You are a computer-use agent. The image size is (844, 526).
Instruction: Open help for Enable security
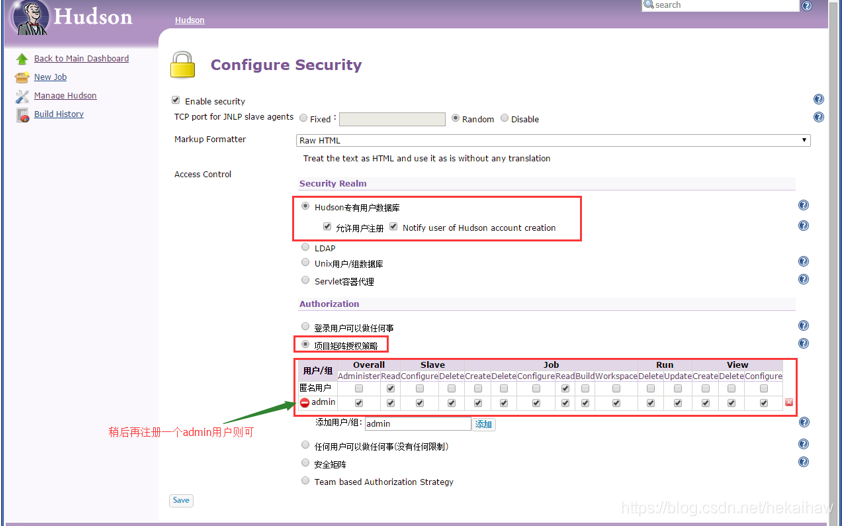pyautogui.click(x=818, y=99)
